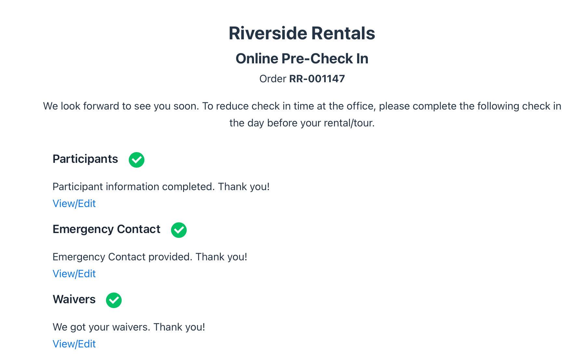Click the order number RR-001147
Image resolution: width=588 pixels, height=364 pixels.
[x=317, y=79]
